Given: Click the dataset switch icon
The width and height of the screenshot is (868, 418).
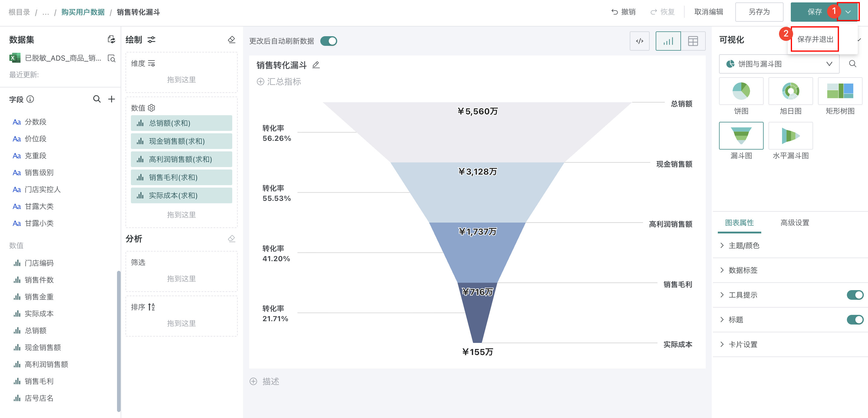Looking at the screenshot, I should (x=111, y=40).
